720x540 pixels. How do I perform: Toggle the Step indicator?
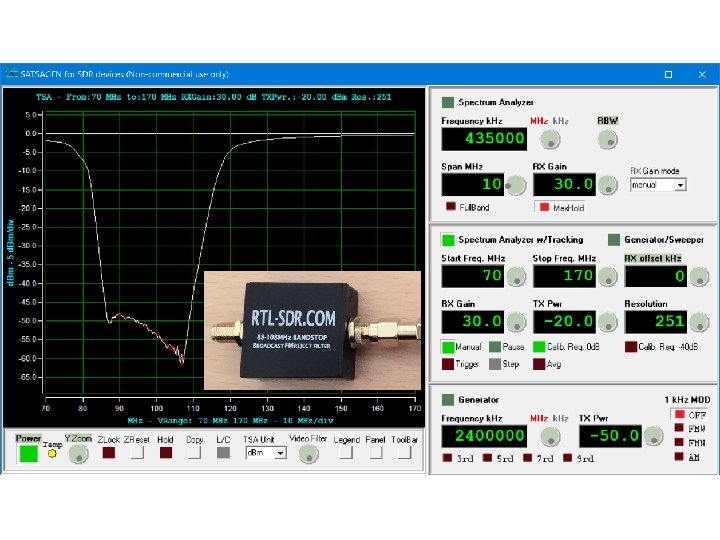pos(495,364)
